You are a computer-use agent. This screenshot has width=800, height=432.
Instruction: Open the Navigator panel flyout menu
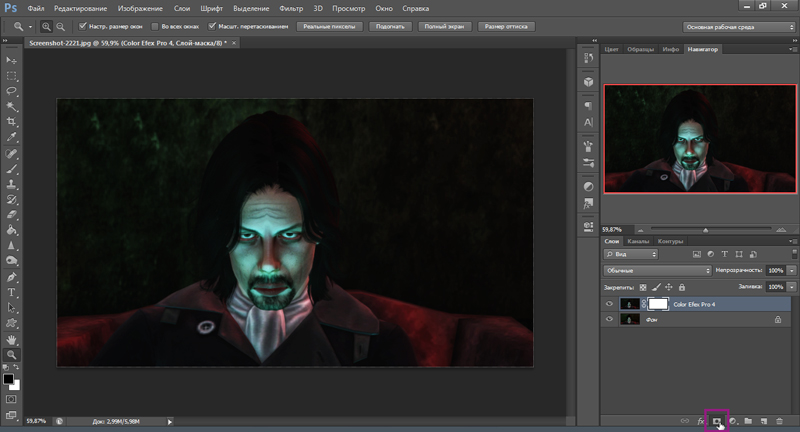[x=792, y=49]
